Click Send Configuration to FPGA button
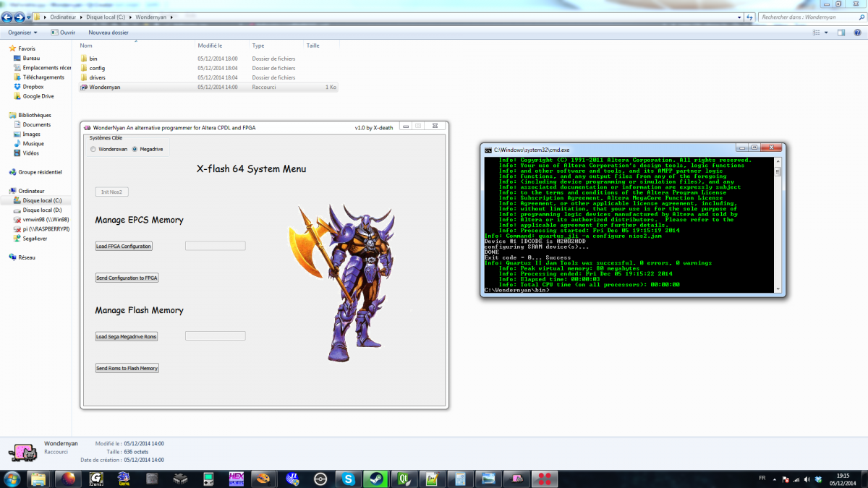 (x=127, y=278)
